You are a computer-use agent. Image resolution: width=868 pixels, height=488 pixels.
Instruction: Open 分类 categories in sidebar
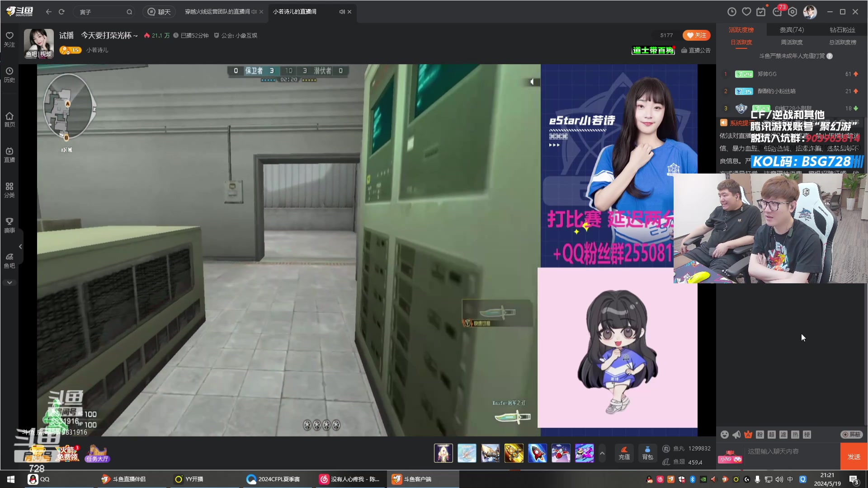(x=9, y=190)
